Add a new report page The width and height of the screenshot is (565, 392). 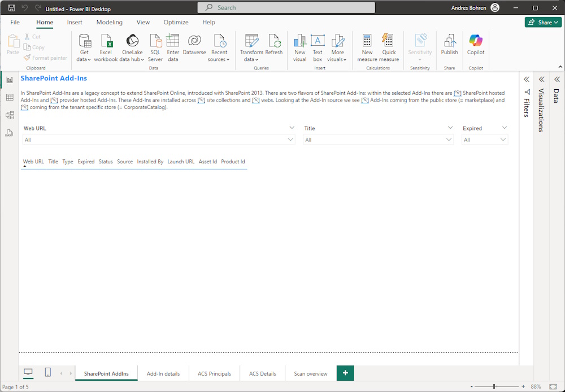(x=345, y=373)
